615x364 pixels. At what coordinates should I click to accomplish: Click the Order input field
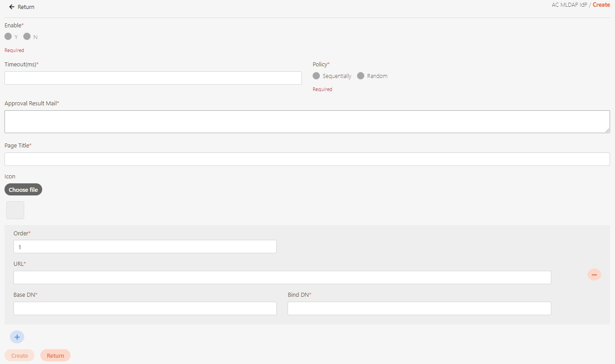(x=145, y=247)
